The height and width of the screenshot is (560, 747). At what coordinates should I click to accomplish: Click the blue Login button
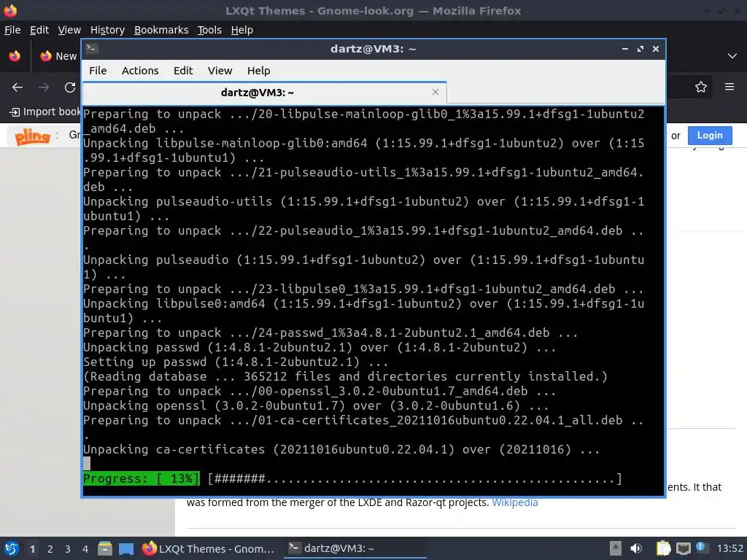(x=710, y=135)
